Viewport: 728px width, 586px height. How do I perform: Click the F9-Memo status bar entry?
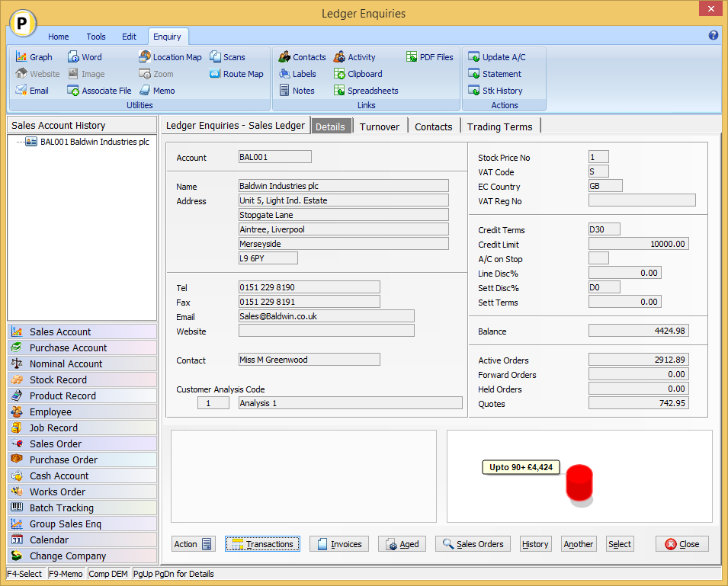66,574
